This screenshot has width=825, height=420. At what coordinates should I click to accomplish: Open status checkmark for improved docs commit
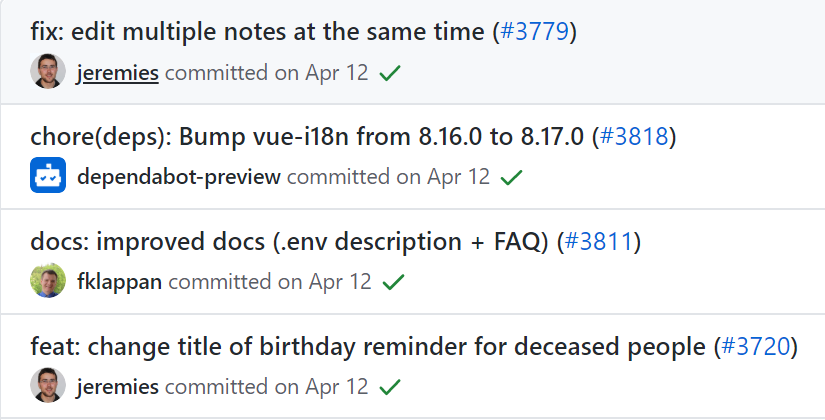click(x=394, y=281)
